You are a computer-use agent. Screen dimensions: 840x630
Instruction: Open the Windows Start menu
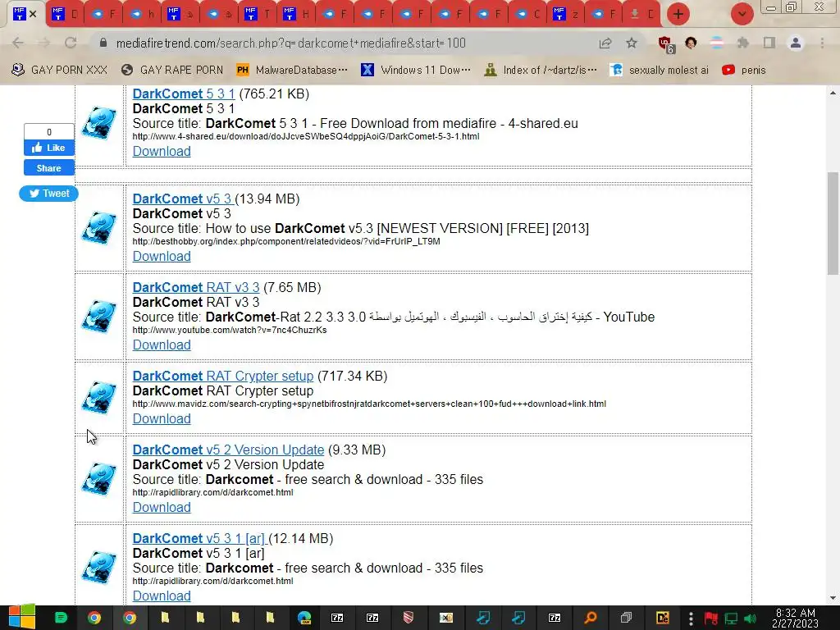click(x=22, y=617)
